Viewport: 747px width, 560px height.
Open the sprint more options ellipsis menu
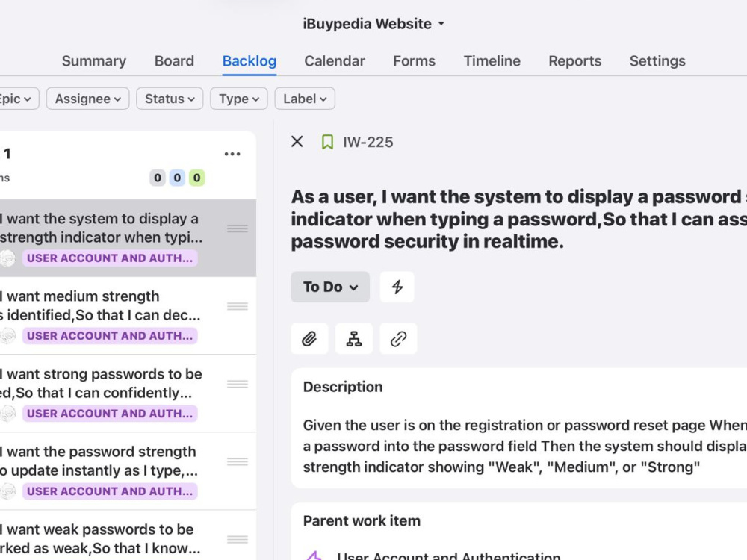pos(232,154)
